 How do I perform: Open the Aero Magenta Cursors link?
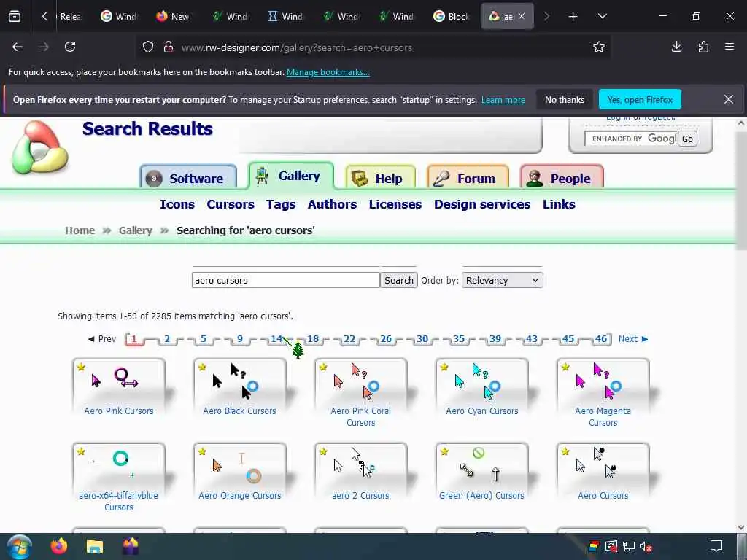click(x=603, y=416)
